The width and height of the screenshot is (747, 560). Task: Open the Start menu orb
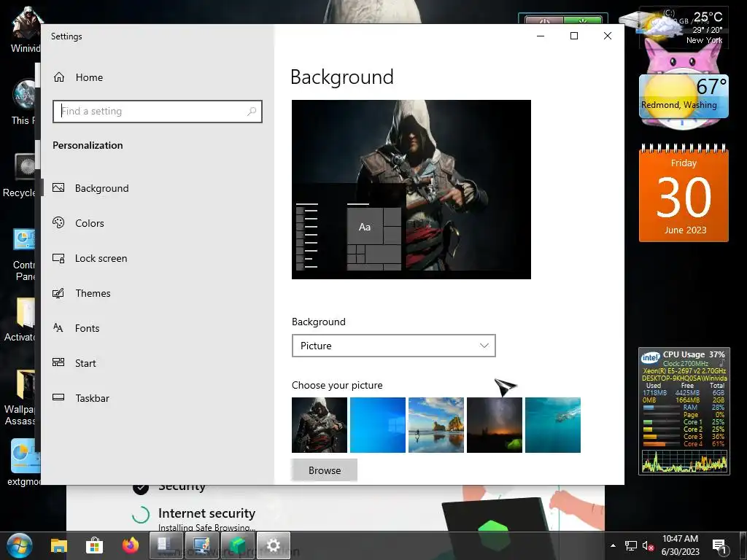click(20, 545)
